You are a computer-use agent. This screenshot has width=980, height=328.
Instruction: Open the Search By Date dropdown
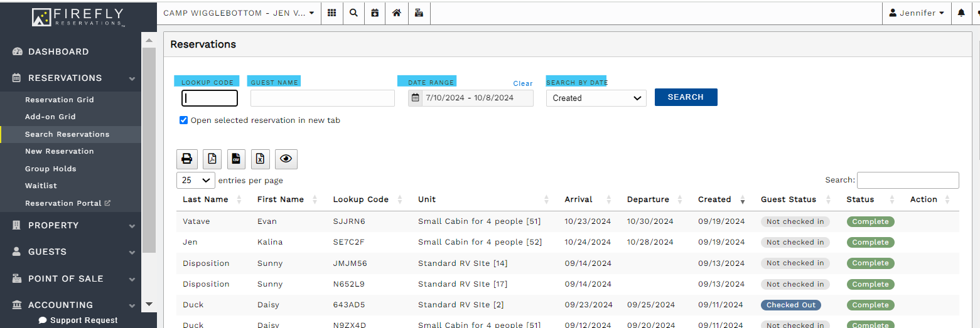596,98
